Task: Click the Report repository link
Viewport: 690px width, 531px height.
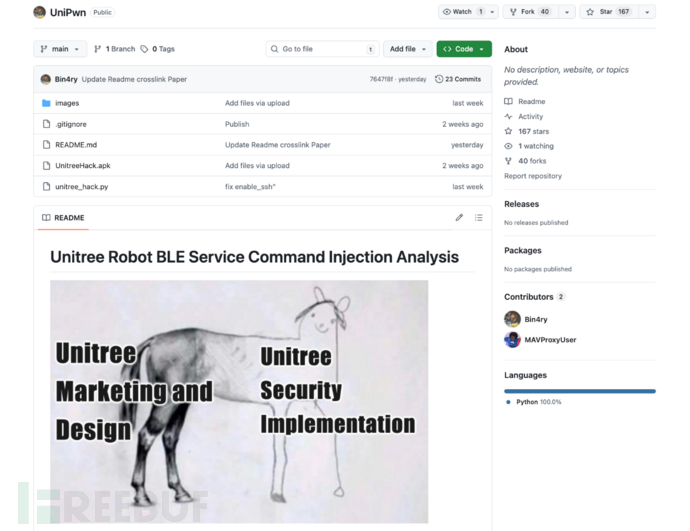Action: 533,176
